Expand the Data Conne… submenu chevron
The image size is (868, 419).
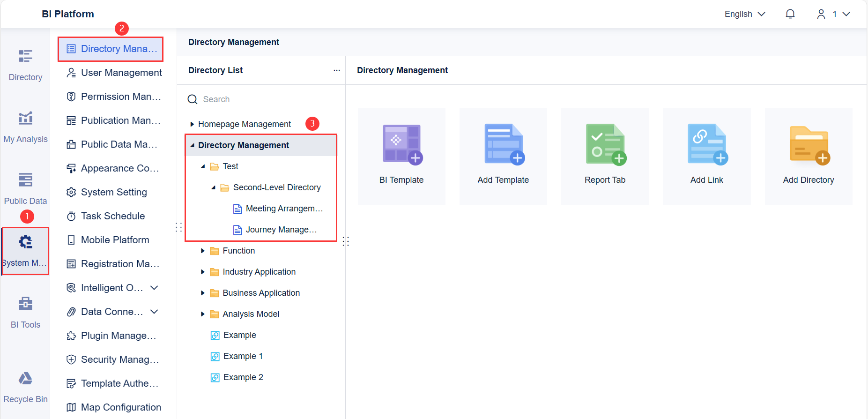[x=154, y=312]
